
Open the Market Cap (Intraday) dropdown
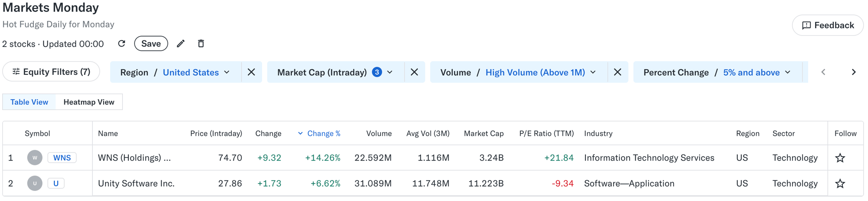335,72
